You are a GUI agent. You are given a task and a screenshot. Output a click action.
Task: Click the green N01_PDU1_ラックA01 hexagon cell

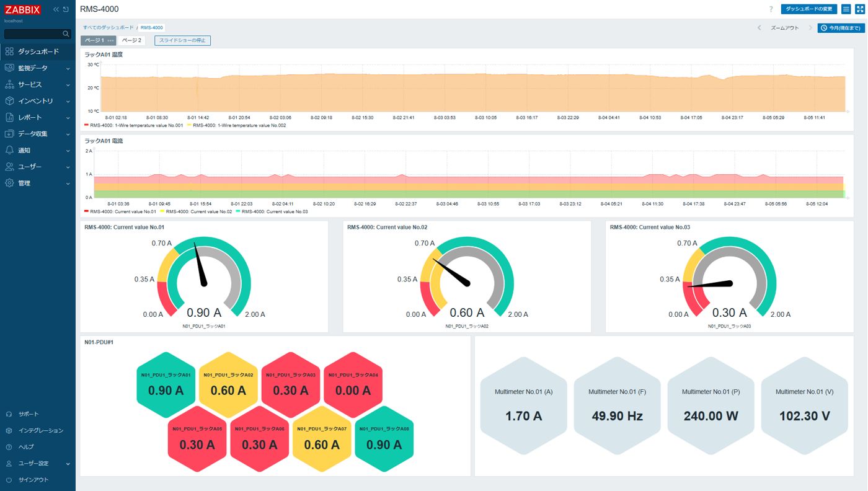click(x=166, y=385)
